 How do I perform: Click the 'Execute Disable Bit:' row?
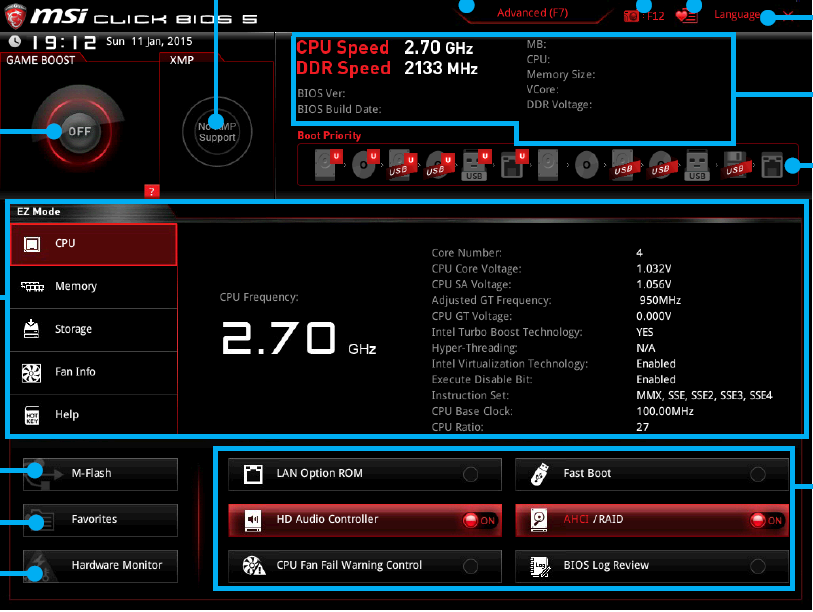(553, 380)
